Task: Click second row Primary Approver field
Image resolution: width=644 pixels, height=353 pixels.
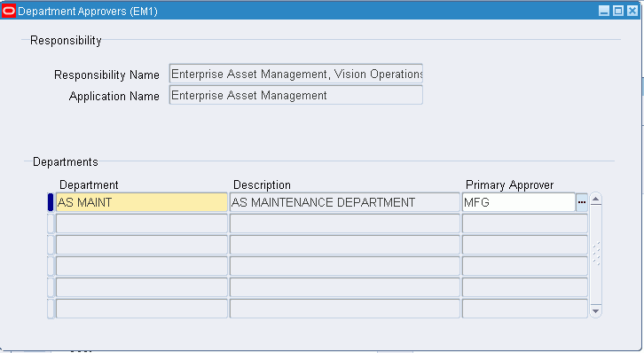Action: click(525, 224)
